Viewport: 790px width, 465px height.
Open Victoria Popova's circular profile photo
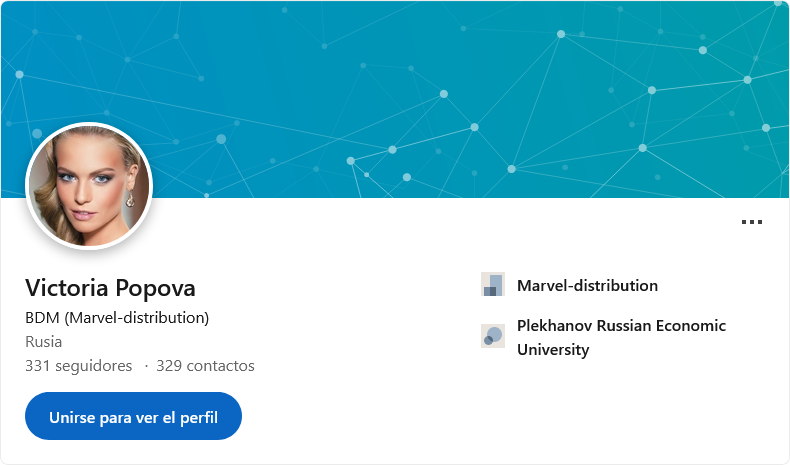click(89, 186)
